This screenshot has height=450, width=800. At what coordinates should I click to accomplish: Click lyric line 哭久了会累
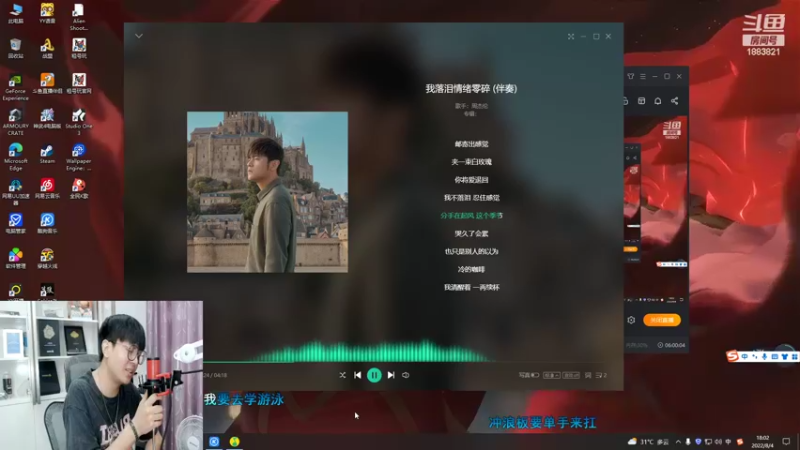(471, 233)
